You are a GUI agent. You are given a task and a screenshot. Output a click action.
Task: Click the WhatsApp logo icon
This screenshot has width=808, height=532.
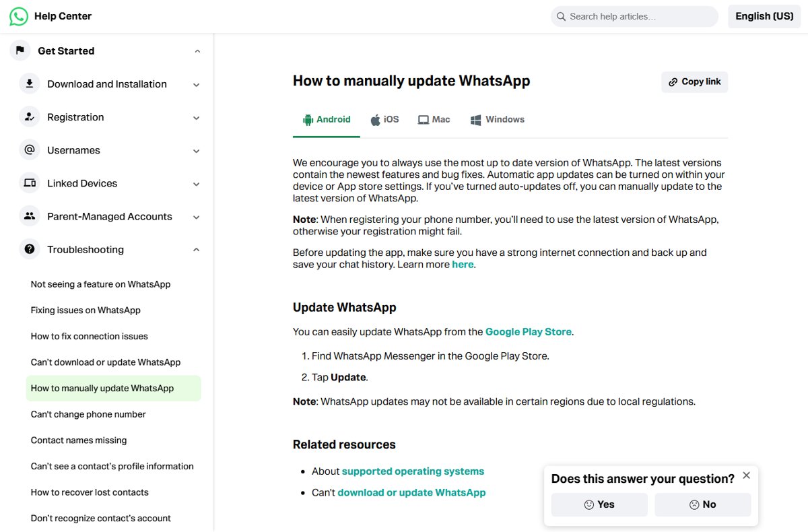tap(19, 16)
